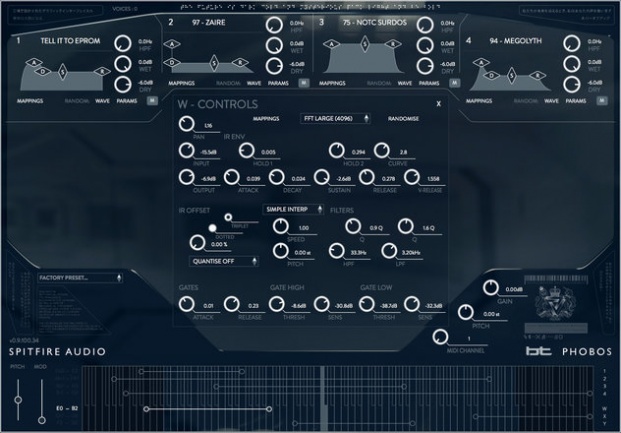This screenshot has width=621, height=433.
Task: Close the W Controls panel
Action: 438,104
